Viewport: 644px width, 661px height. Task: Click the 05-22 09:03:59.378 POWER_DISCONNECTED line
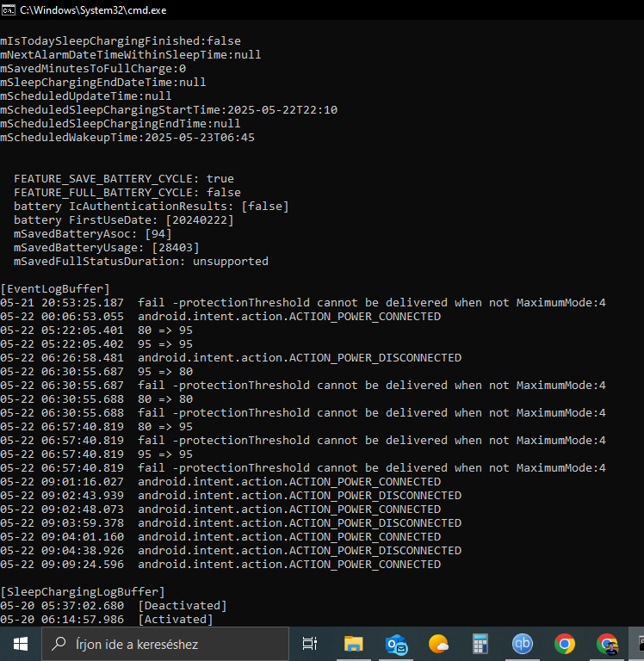[x=231, y=523]
